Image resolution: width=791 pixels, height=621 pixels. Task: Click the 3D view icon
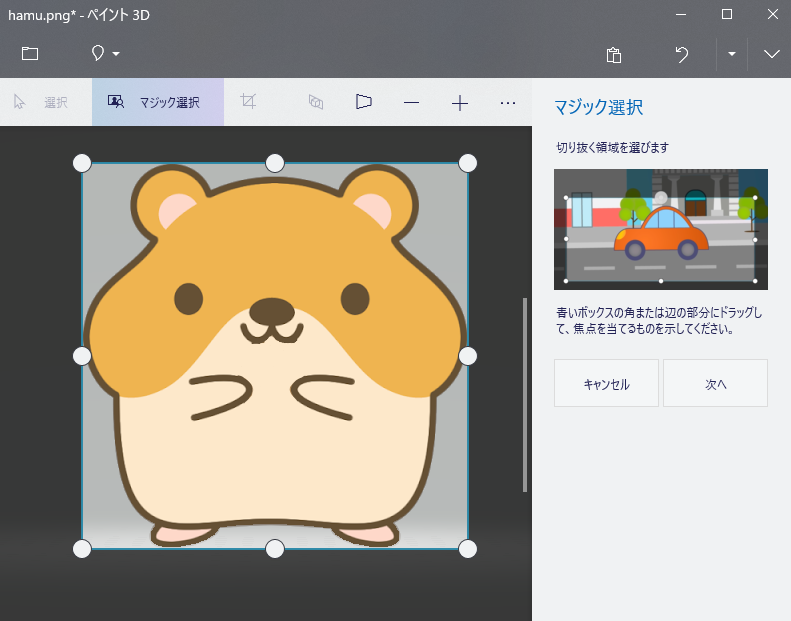(316, 102)
